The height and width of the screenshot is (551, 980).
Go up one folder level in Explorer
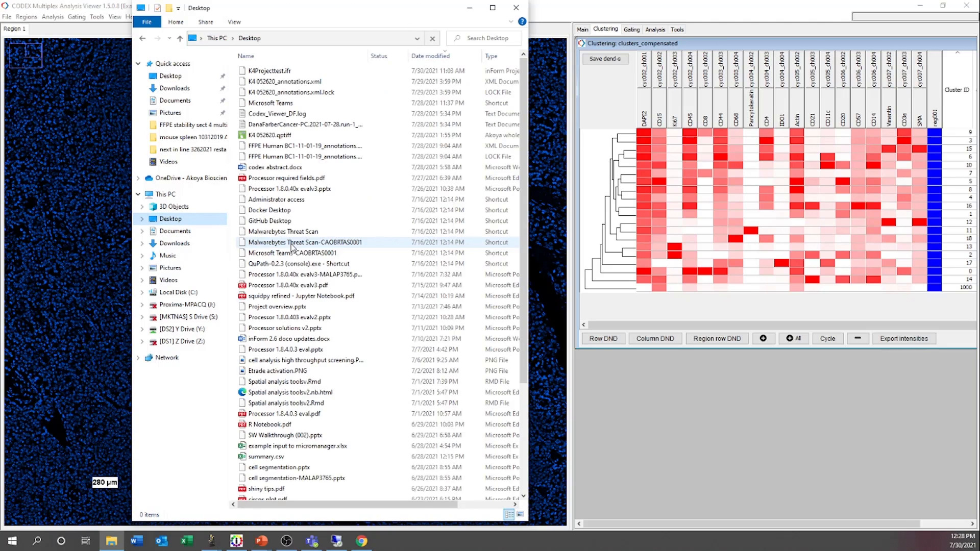[180, 38]
